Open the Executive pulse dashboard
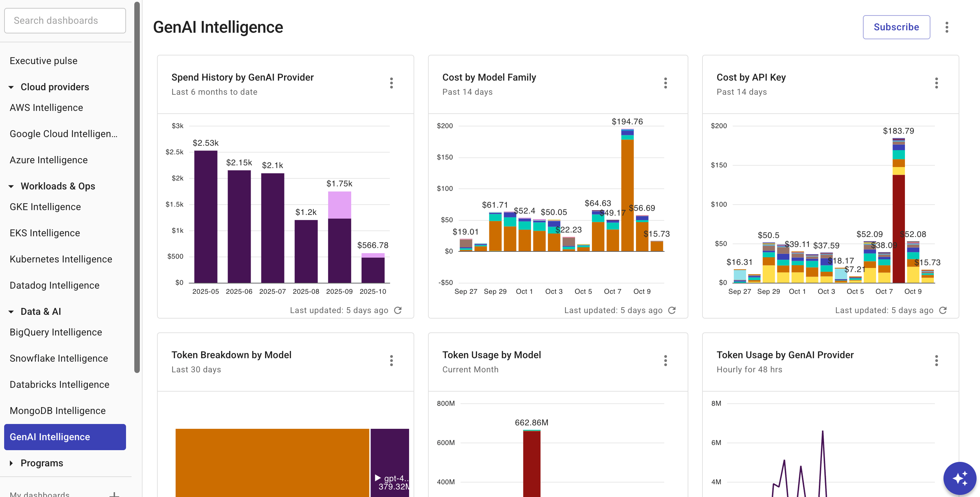The width and height of the screenshot is (980, 497). tap(43, 60)
